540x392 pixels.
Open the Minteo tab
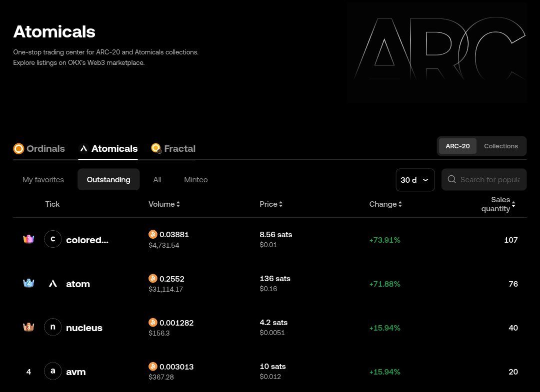tap(195, 179)
